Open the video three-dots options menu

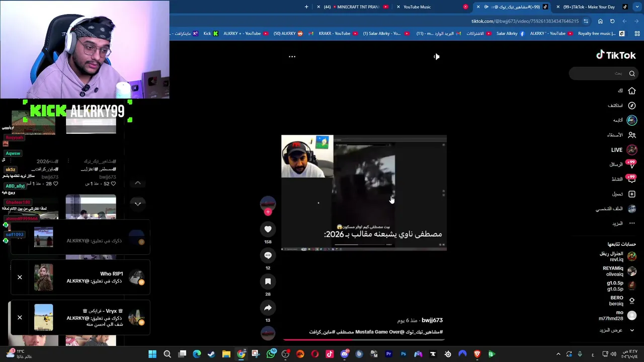[292, 57]
